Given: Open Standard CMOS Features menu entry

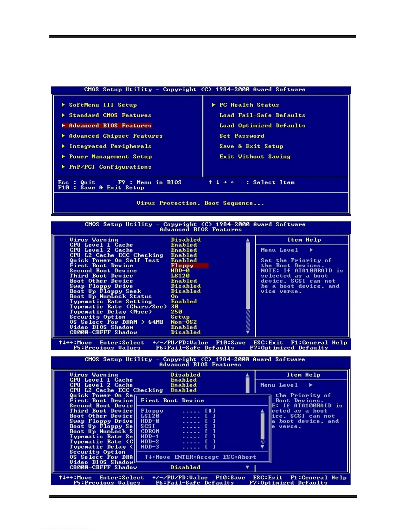Looking at the screenshot, I should [110, 115].
